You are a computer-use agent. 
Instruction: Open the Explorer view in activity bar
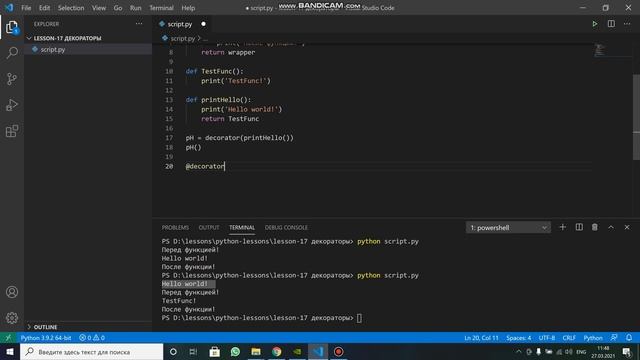pos(12,27)
